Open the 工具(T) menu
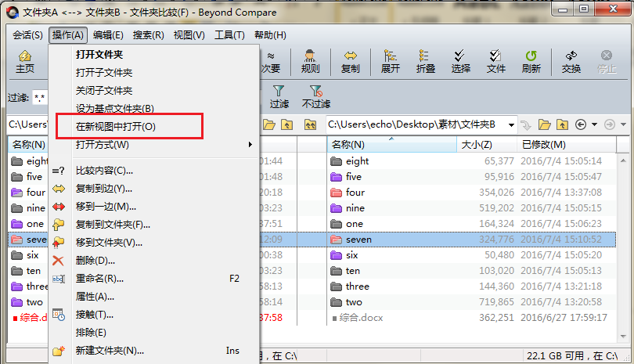The height and width of the screenshot is (364, 634). pos(229,35)
